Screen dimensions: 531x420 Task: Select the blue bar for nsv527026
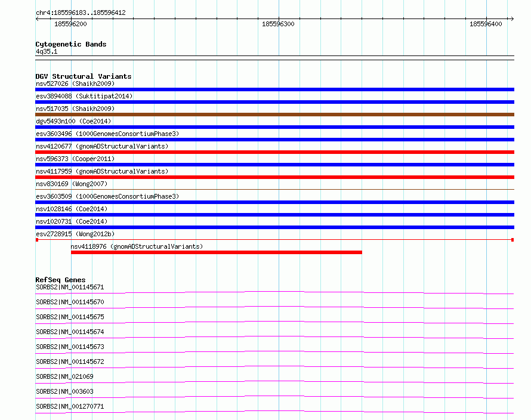tap(274, 89)
